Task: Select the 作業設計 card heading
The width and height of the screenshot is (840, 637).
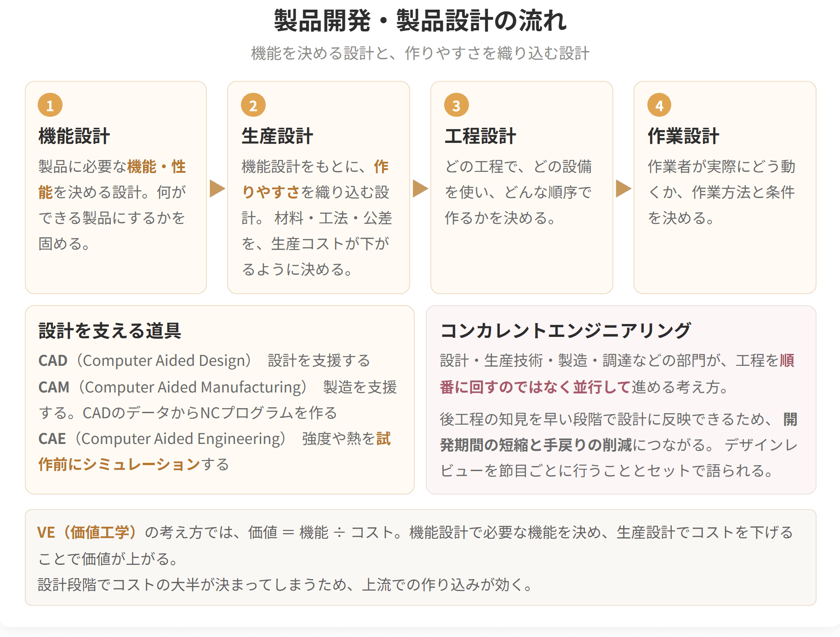Action: pos(684,136)
